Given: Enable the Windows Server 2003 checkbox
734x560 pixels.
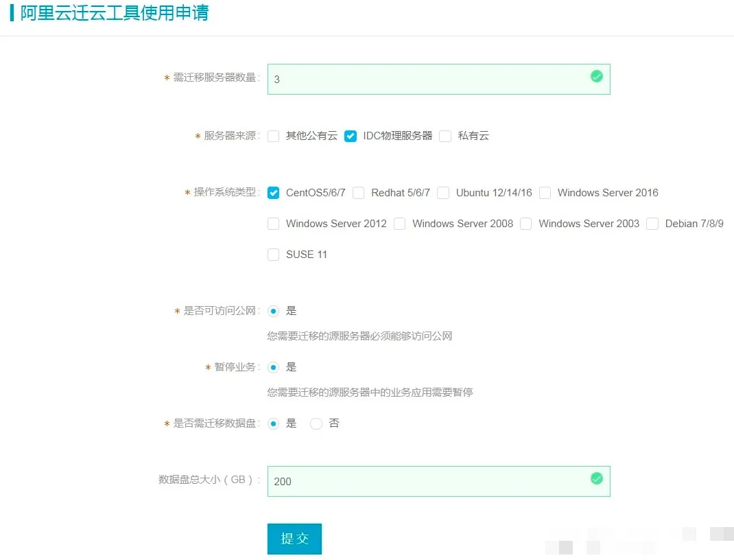Looking at the screenshot, I should [x=526, y=224].
